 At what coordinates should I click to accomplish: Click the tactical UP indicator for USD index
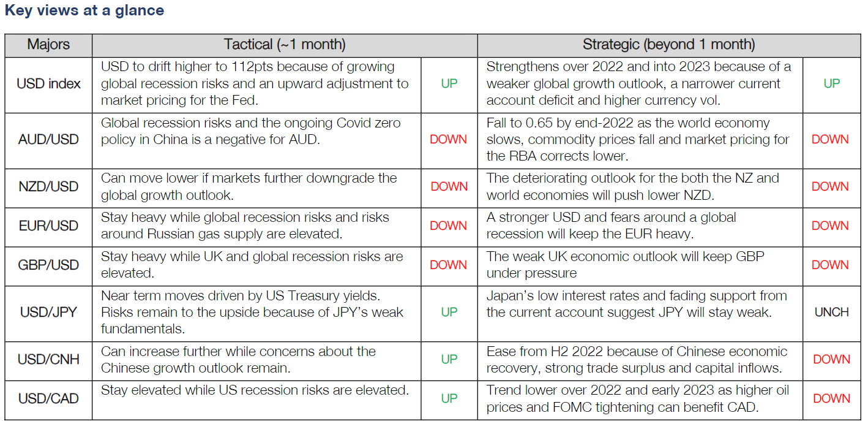coord(449,84)
